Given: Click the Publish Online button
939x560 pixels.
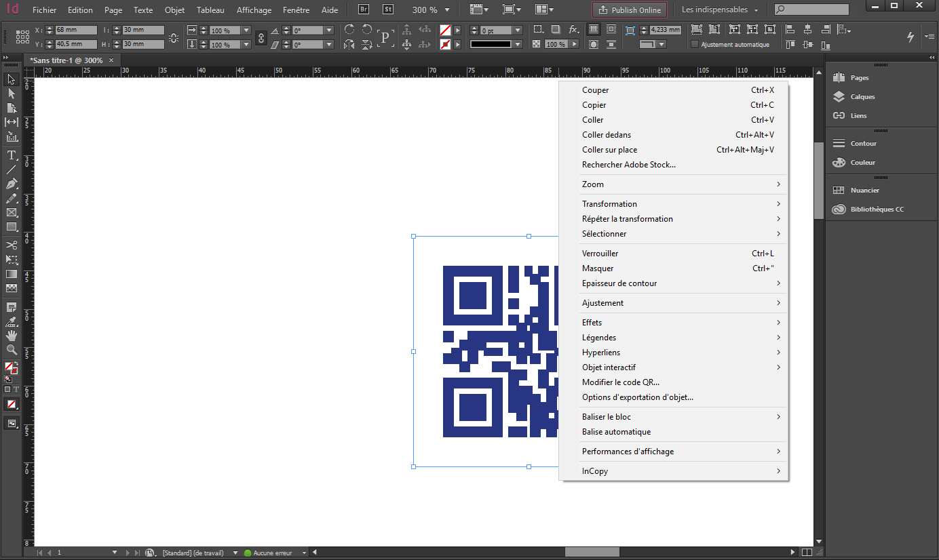Looking at the screenshot, I should click(629, 9).
